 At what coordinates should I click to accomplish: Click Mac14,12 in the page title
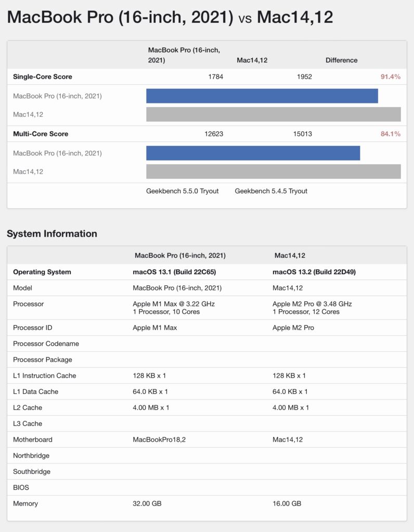[x=295, y=17]
